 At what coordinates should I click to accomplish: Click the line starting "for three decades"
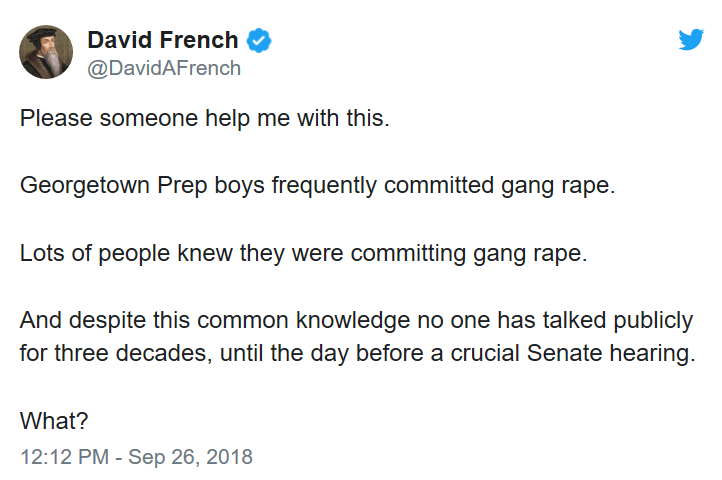[x=356, y=355]
